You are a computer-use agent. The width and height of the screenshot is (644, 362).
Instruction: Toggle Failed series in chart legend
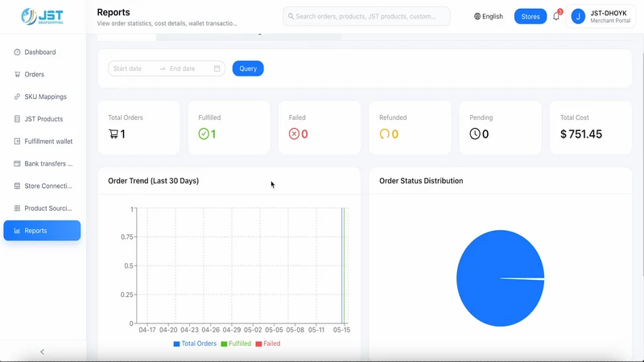(x=268, y=343)
